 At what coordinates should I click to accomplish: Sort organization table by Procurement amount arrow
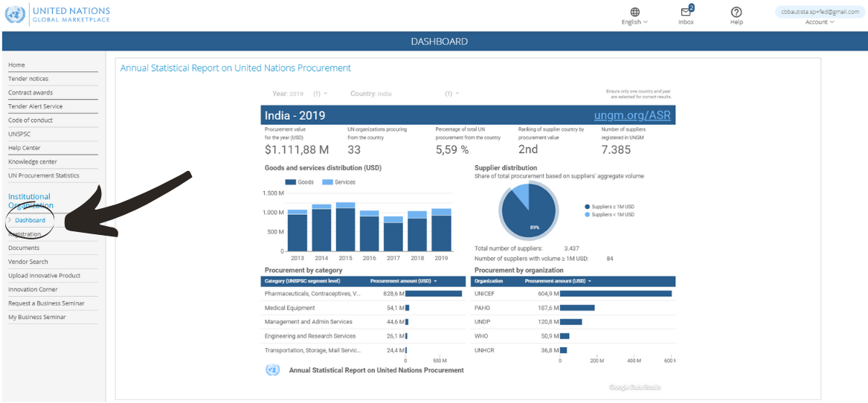590,281
